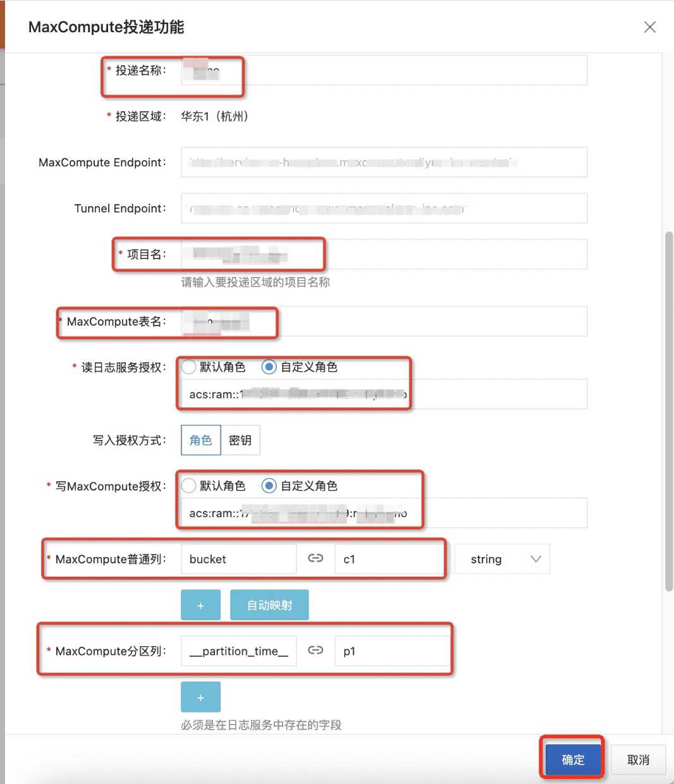This screenshot has height=784, width=674.
Task: Select 默认角色 for 读日志服务授权
Action: (213, 367)
